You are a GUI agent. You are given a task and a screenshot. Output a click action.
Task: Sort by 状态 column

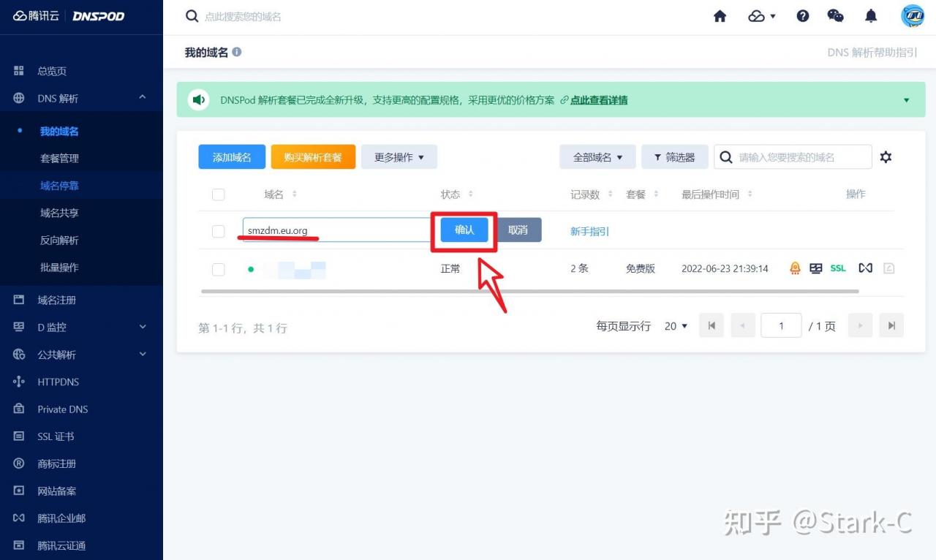(470, 194)
